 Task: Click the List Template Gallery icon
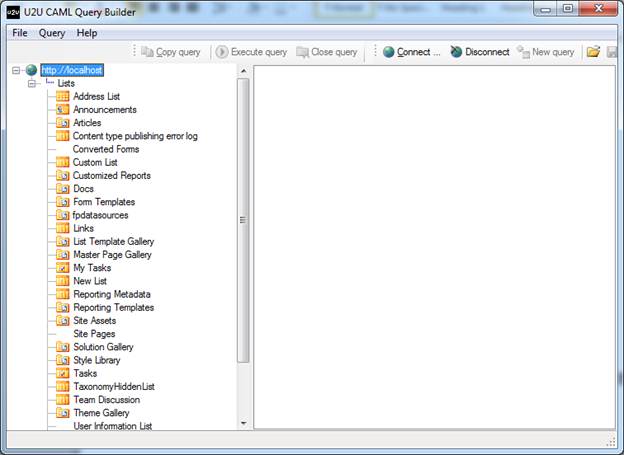pyautogui.click(x=62, y=241)
